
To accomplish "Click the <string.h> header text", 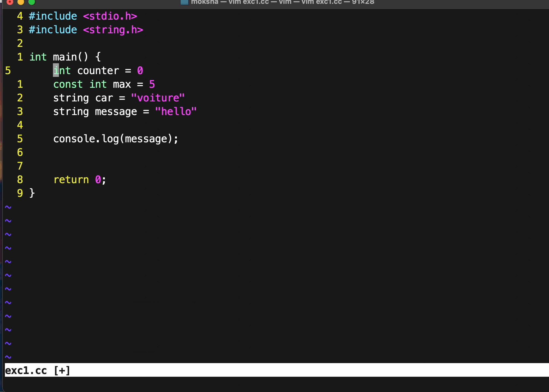I will coord(113,30).
